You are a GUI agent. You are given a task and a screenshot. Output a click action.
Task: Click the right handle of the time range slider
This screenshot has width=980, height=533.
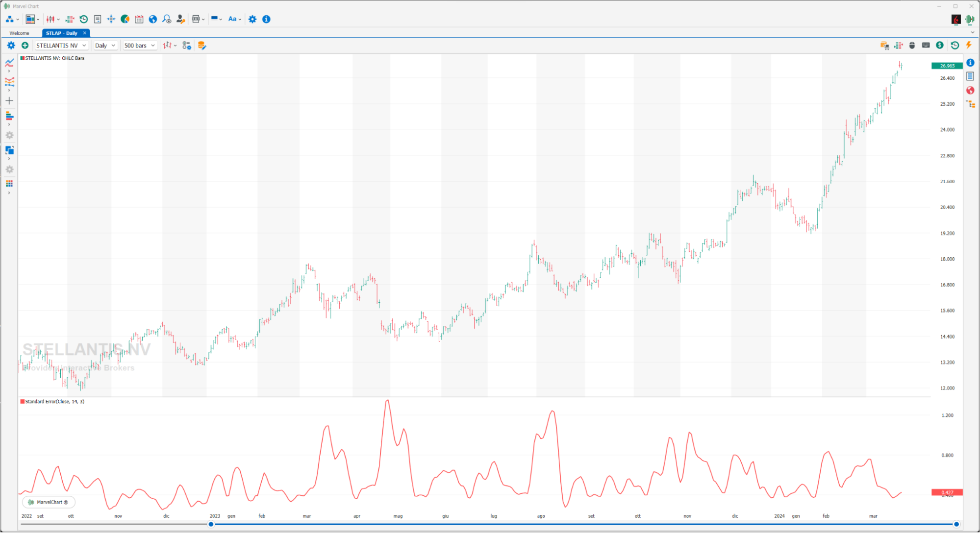point(956,524)
